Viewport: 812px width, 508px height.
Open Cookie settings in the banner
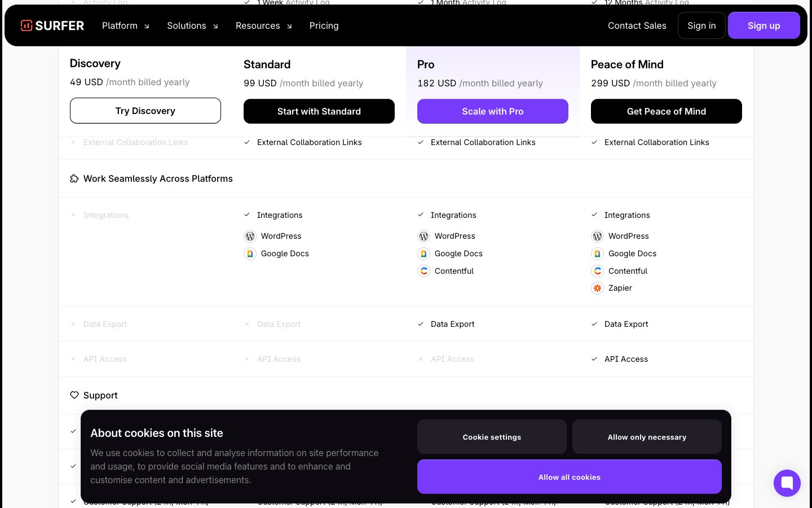[492, 437]
